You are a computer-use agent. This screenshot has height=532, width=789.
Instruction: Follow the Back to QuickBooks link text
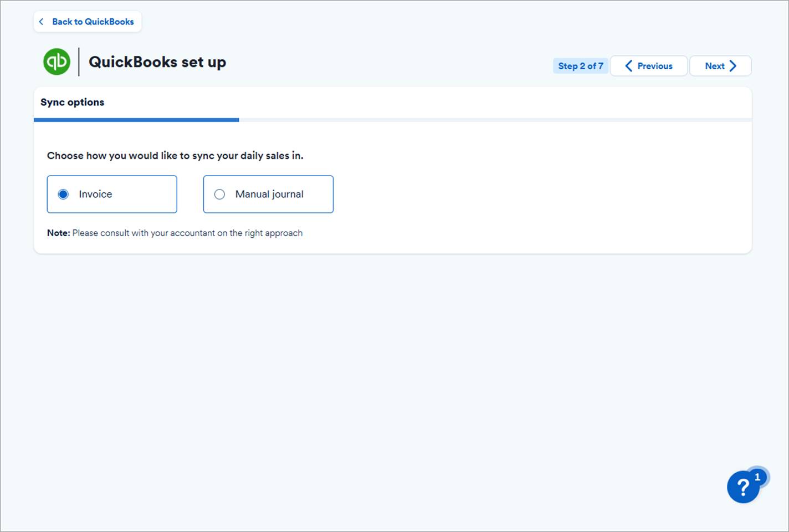[x=93, y=22]
